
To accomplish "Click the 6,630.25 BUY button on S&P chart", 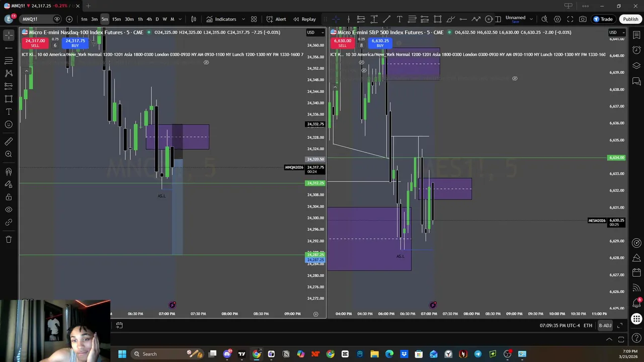I will coord(380,43).
